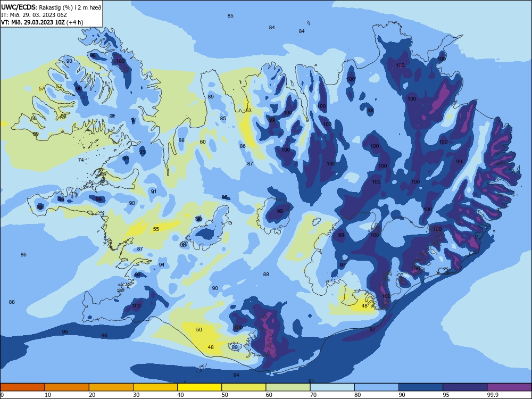Click the legend tick label 70

[313, 395]
